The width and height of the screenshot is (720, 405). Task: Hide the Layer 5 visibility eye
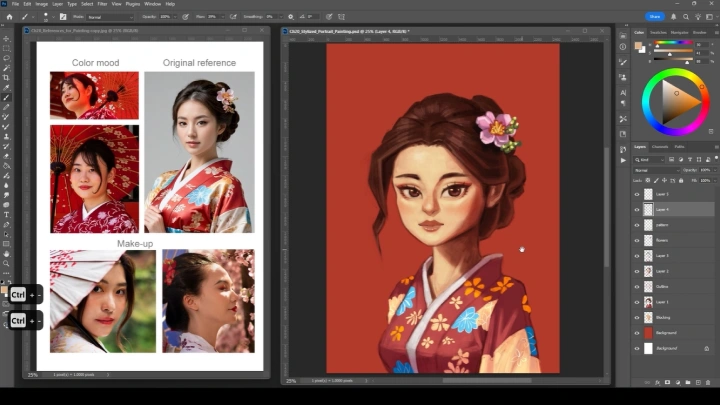pos(637,194)
